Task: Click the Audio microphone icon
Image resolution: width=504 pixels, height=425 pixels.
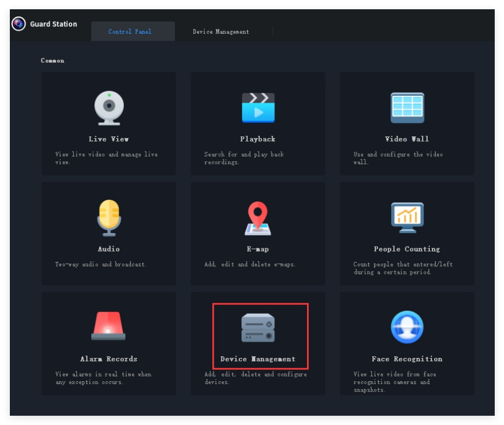Action: (x=109, y=218)
